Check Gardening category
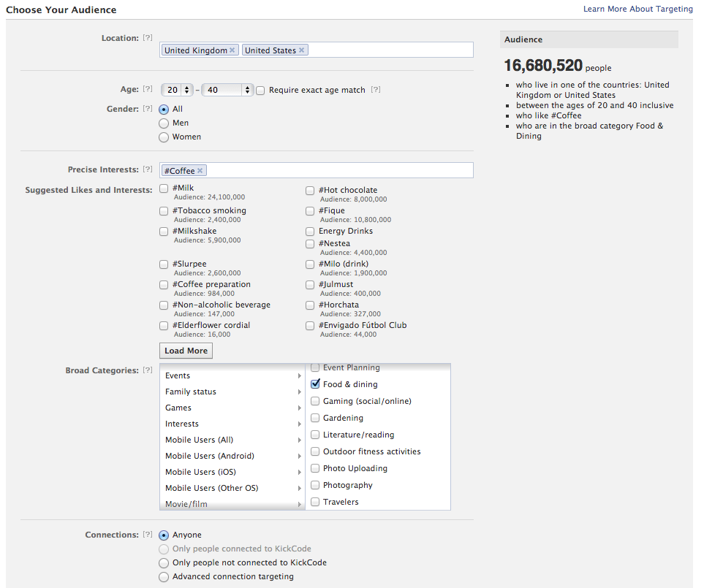The image size is (704, 588). pyautogui.click(x=315, y=418)
